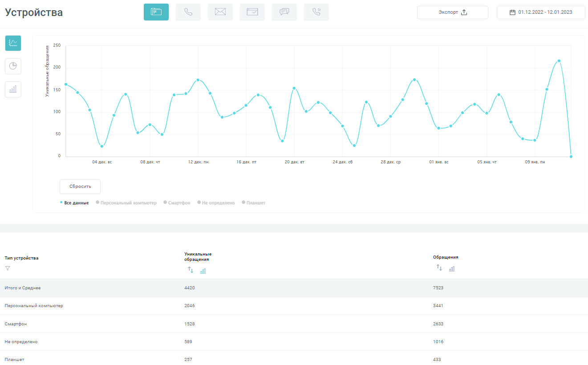Image resolution: width=588 pixels, height=365 pixels.
Task: Enable 'Планшет' series in chart legend
Action: [x=255, y=203]
